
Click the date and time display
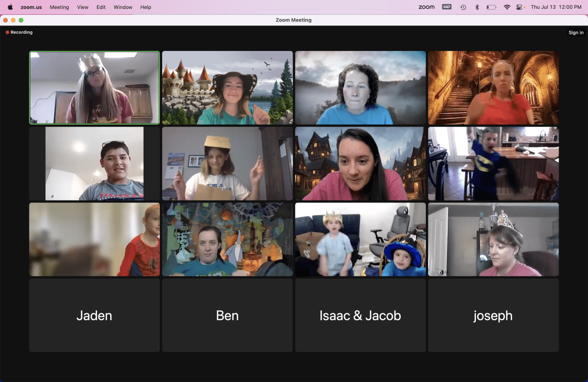pos(556,7)
